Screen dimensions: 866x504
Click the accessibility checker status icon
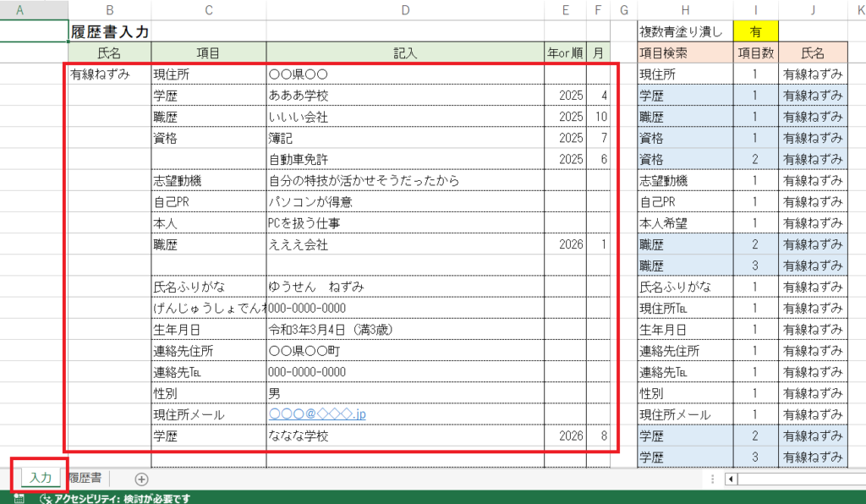click(45, 498)
